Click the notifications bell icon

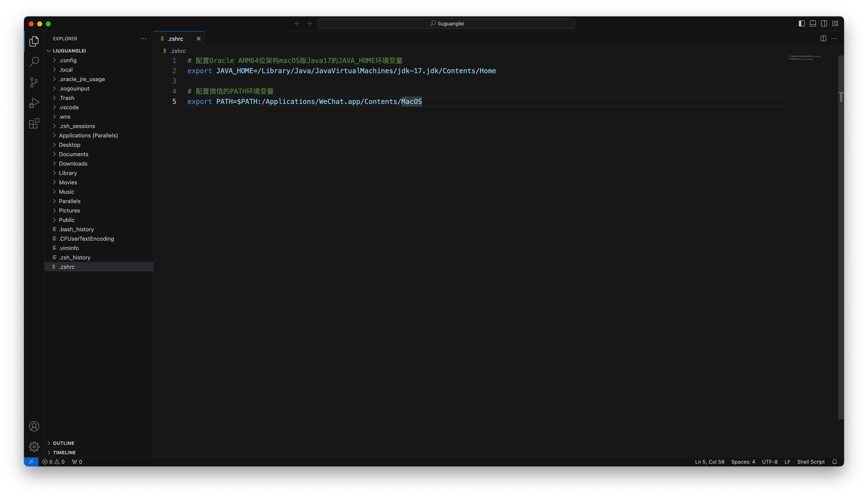[x=834, y=462]
